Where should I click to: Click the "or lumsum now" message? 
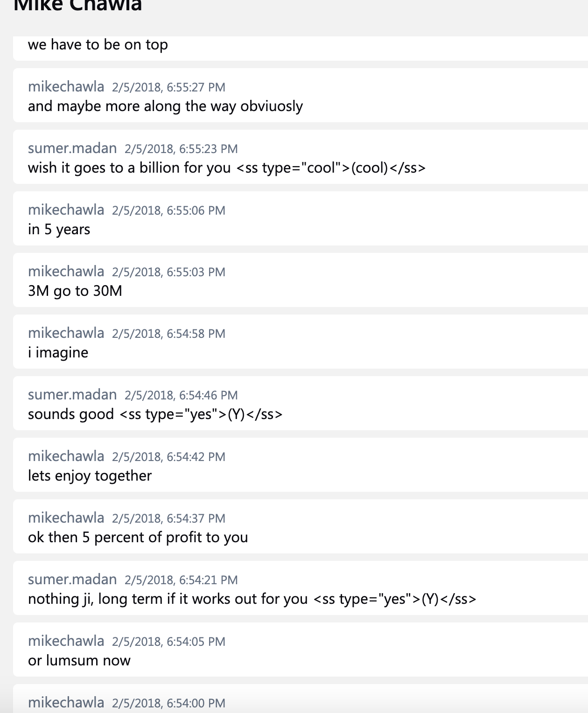click(x=79, y=661)
